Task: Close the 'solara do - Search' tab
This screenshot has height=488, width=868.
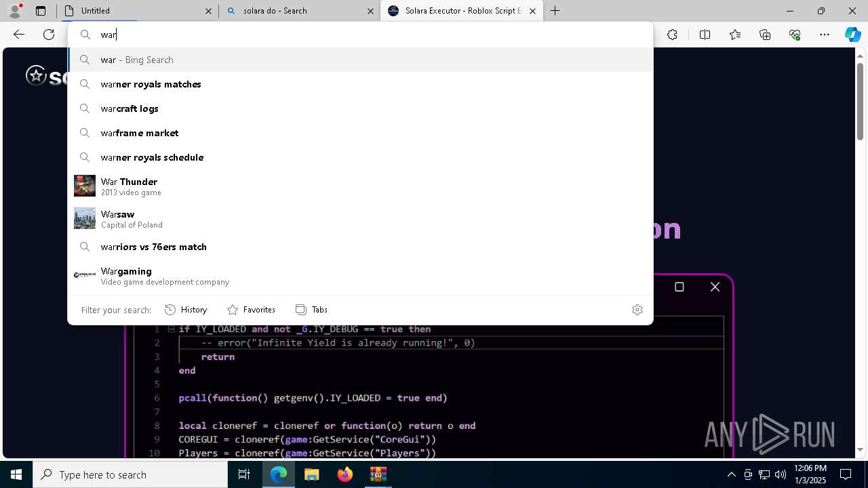Action: point(370,11)
